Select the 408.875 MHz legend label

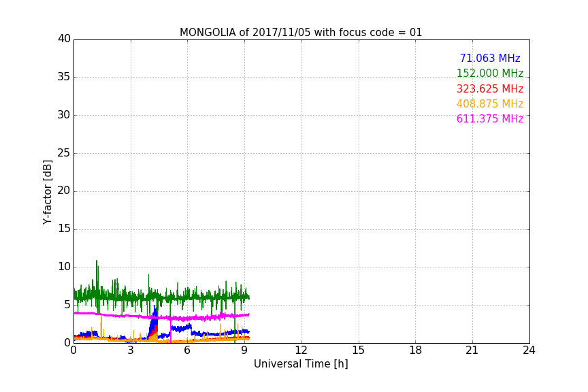click(490, 103)
